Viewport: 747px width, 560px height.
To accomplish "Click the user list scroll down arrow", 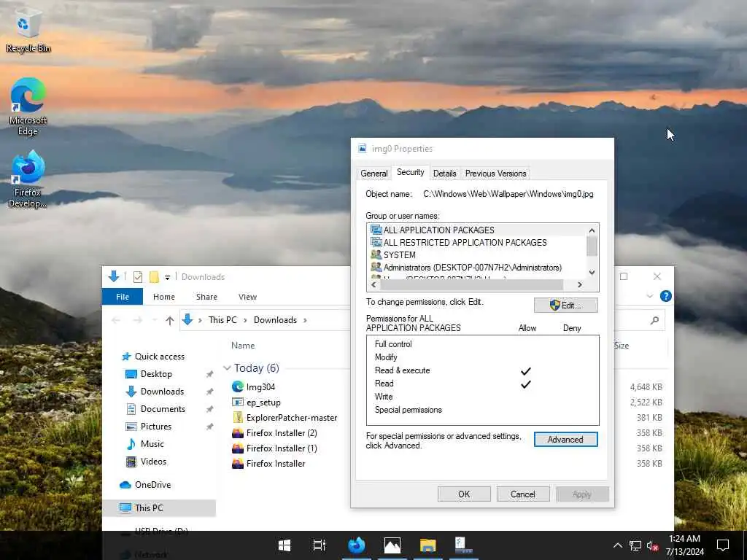I will 592,273.
